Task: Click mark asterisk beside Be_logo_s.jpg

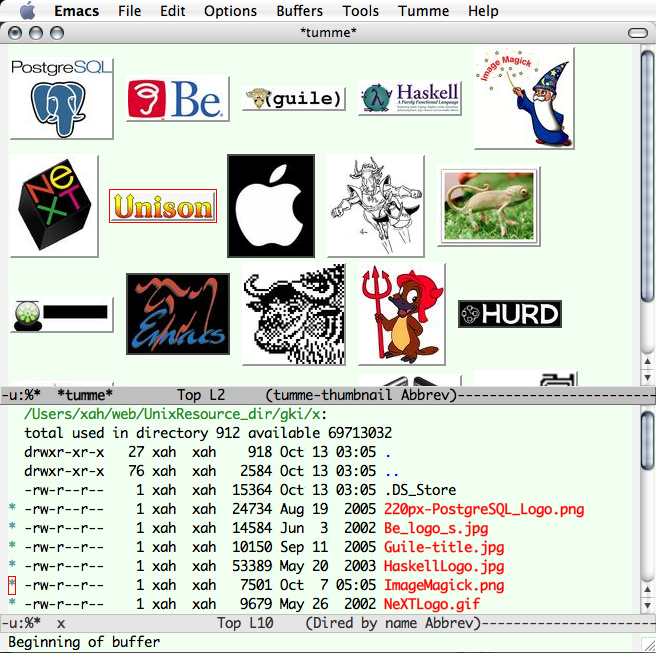Action: [x=12, y=526]
